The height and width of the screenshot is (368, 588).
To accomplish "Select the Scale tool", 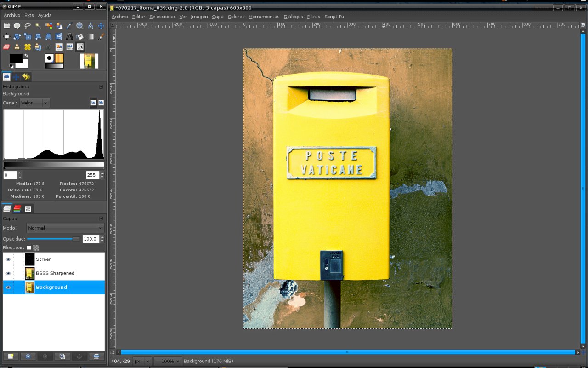I will pyautogui.click(x=28, y=36).
